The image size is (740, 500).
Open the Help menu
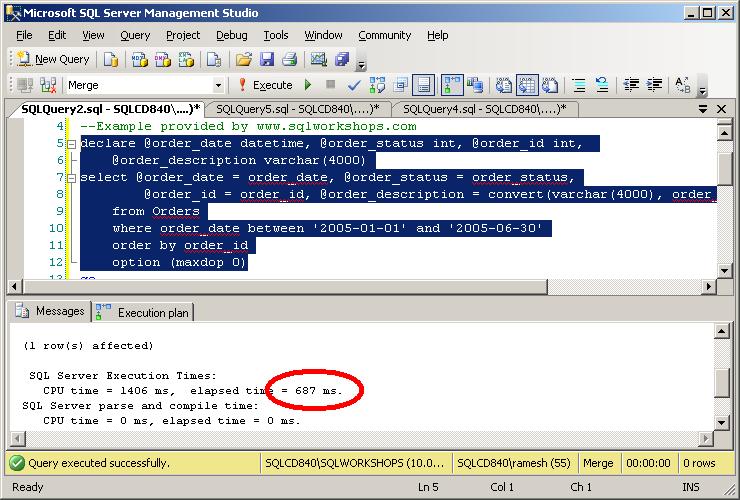click(x=437, y=35)
